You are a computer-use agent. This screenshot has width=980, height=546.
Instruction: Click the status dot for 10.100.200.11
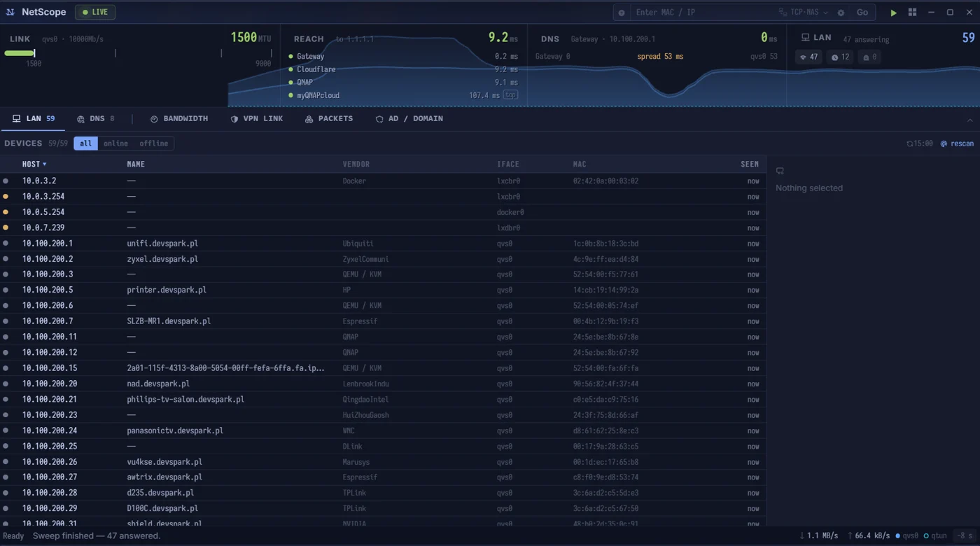coord(6,337)
